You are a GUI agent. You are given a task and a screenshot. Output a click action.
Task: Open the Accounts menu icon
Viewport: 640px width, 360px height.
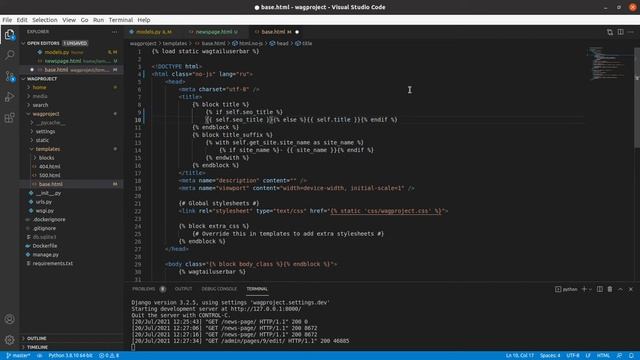(9, 319)
